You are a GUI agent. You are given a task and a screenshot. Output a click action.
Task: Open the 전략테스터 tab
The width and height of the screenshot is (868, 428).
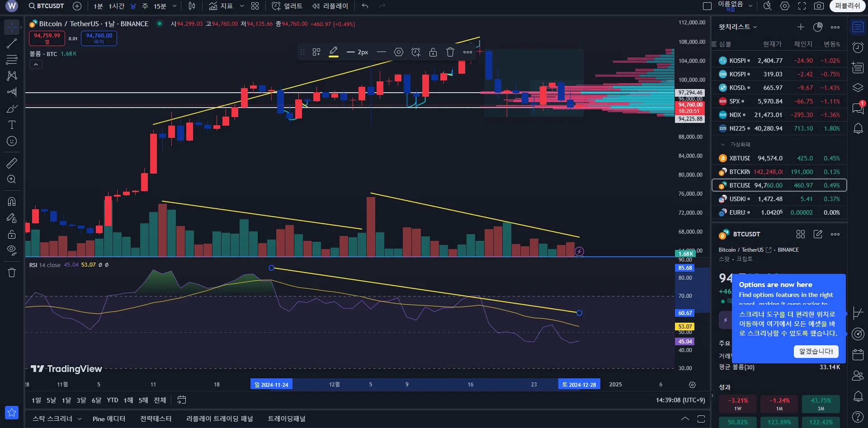(156, 419)
